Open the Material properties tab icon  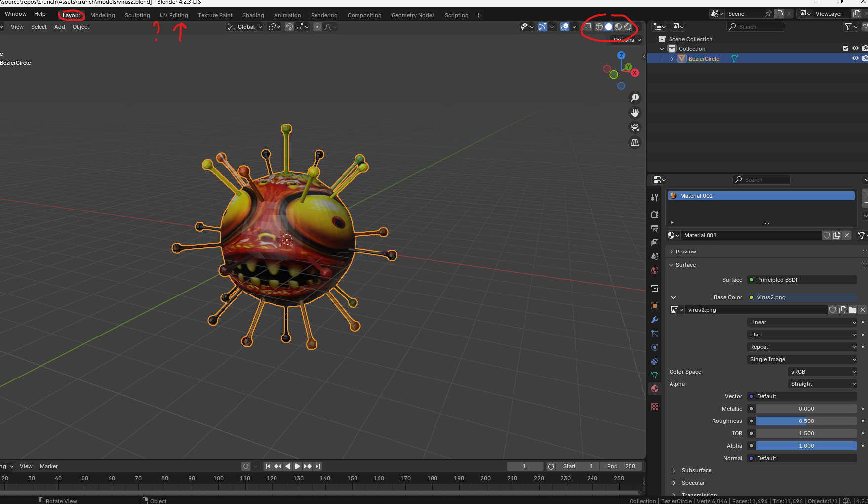pyautogui.click(x=655, y=389)
